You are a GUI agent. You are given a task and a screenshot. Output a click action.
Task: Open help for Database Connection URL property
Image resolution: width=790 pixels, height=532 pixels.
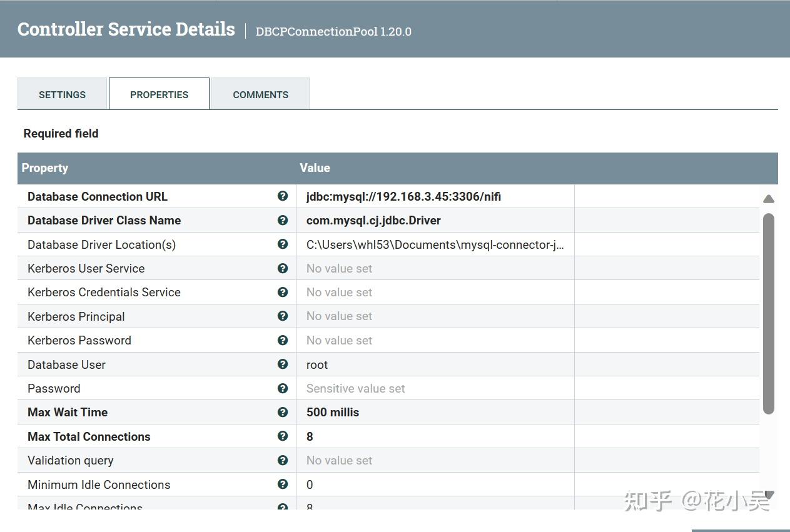pos(283,196)
